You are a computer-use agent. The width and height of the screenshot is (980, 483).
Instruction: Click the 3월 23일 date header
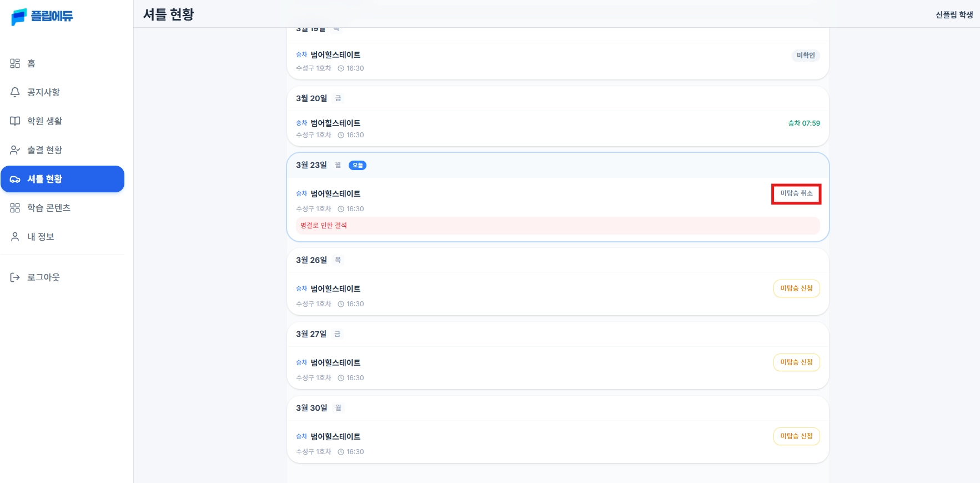pos(311,165)
